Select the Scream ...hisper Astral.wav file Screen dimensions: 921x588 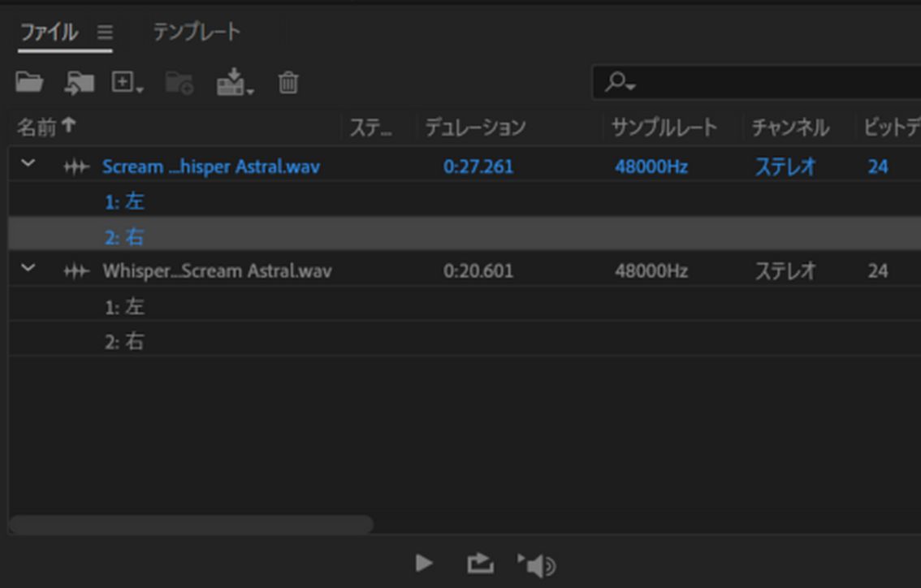(x=211, y=166)
